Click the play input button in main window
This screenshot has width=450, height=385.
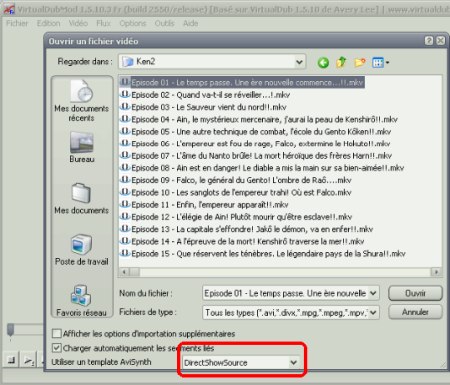(x=29, y=360)
